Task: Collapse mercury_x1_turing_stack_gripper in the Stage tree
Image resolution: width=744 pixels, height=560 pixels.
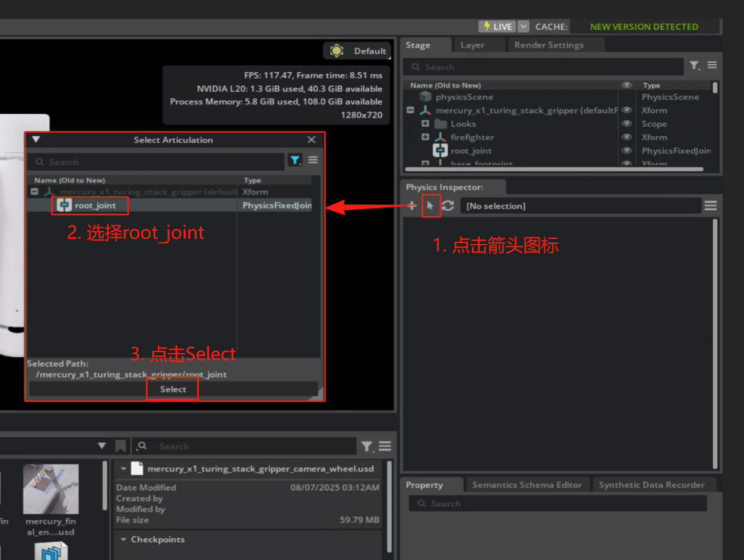Action: 410,110
